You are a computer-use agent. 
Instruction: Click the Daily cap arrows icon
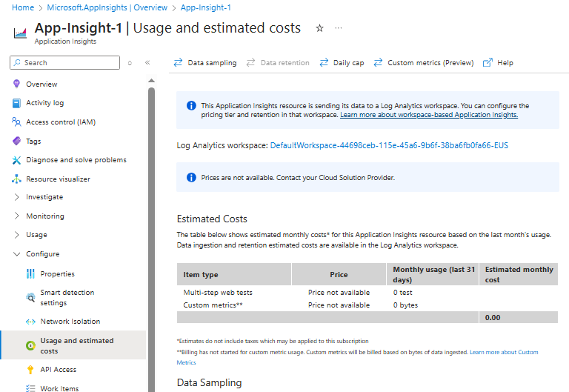(324, 62)
